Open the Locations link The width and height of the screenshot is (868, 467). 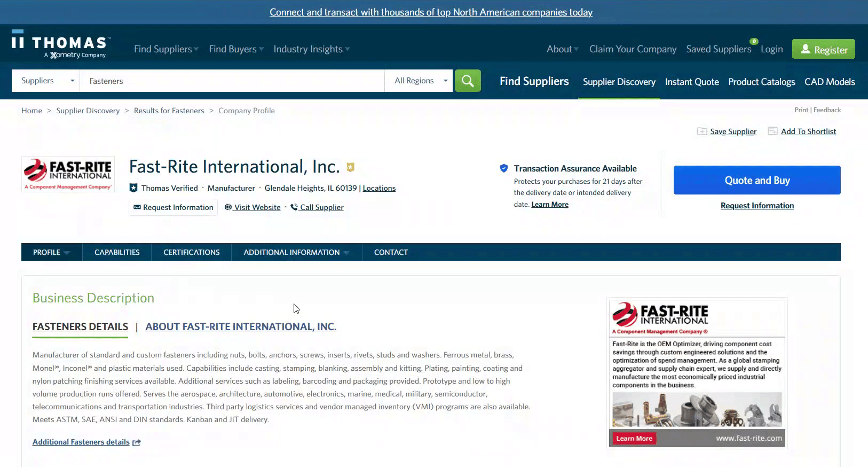[x=379, y=188]
